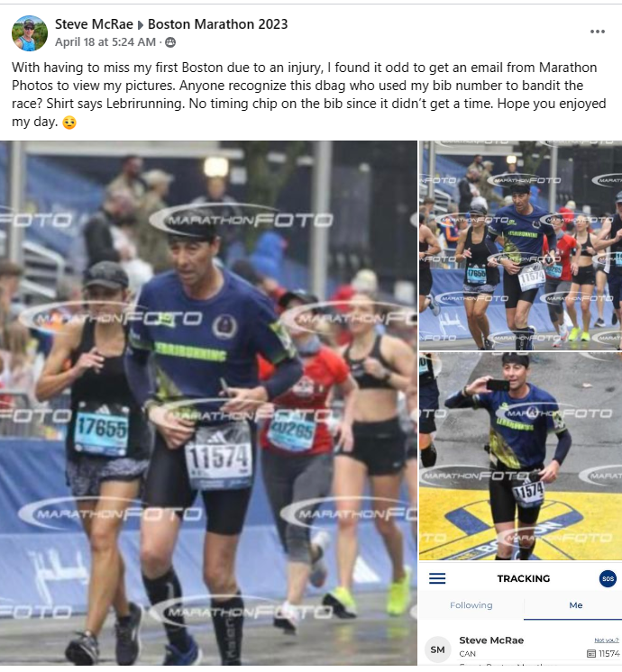Screen dimensions: 622x672
Task: Click the SM initials avatar circle
Action: (437, 649)
